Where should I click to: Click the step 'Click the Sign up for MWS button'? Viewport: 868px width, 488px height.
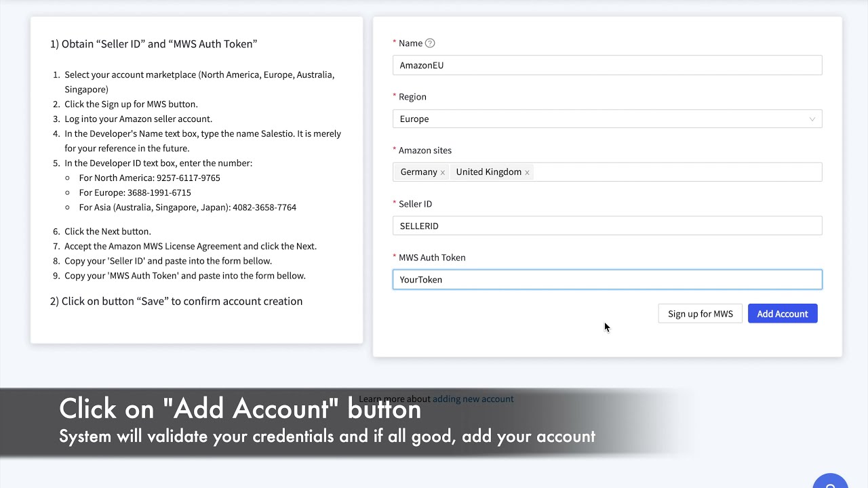coord(131,104)
